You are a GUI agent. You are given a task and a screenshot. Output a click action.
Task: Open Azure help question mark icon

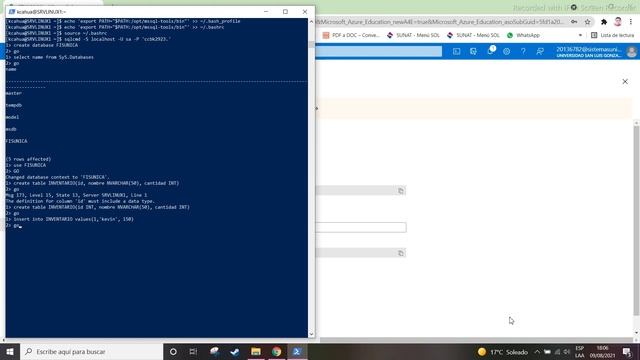coord(523,51)
